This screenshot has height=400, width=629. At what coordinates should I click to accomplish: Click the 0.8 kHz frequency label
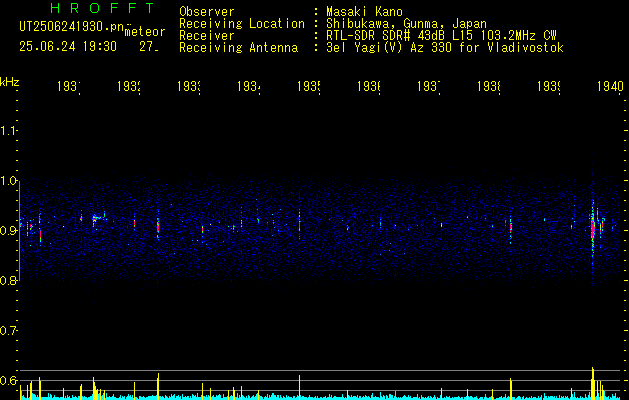pos(9,281)
